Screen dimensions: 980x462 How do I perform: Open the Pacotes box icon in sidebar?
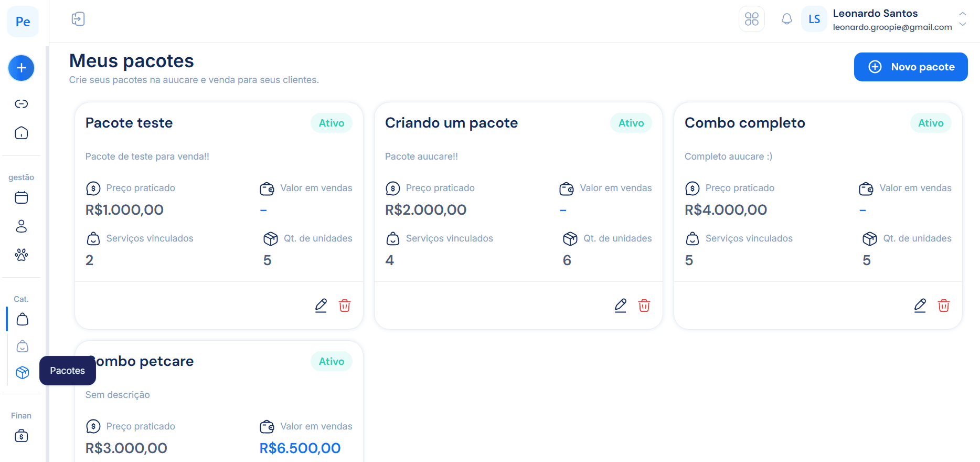(23, 372)
